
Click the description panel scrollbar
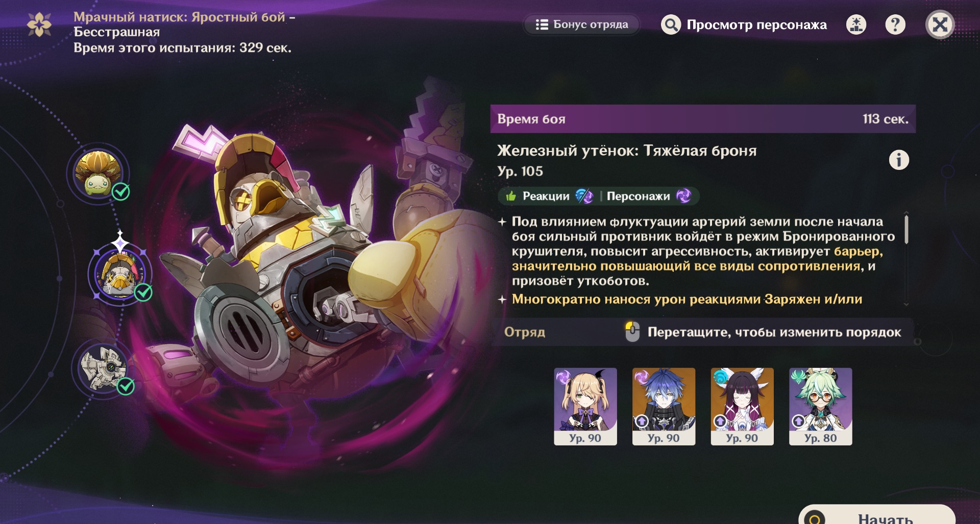(x=906, y=230)
